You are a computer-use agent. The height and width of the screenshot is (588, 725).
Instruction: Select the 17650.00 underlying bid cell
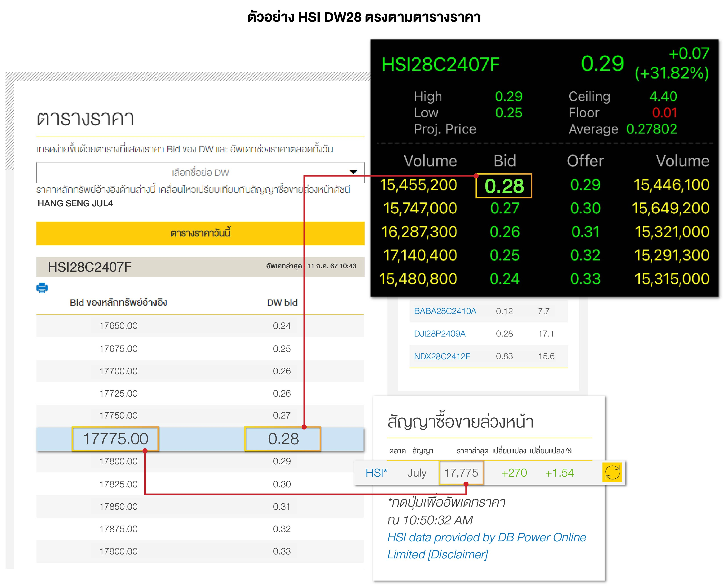click(x=118, y=326)
